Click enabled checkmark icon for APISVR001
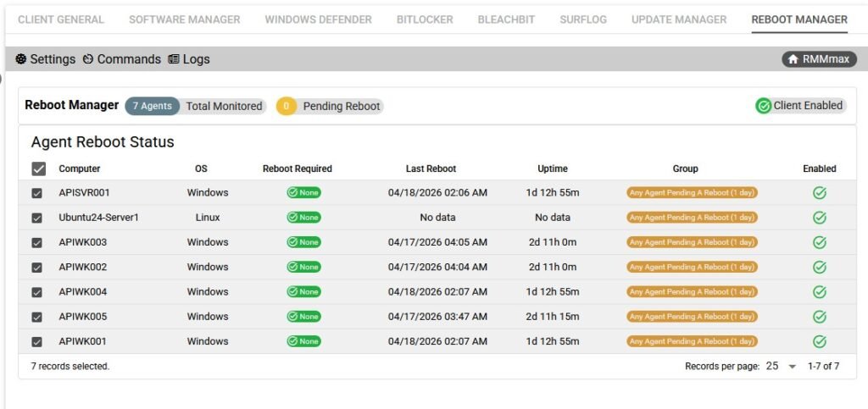 [x=820, y=193]
